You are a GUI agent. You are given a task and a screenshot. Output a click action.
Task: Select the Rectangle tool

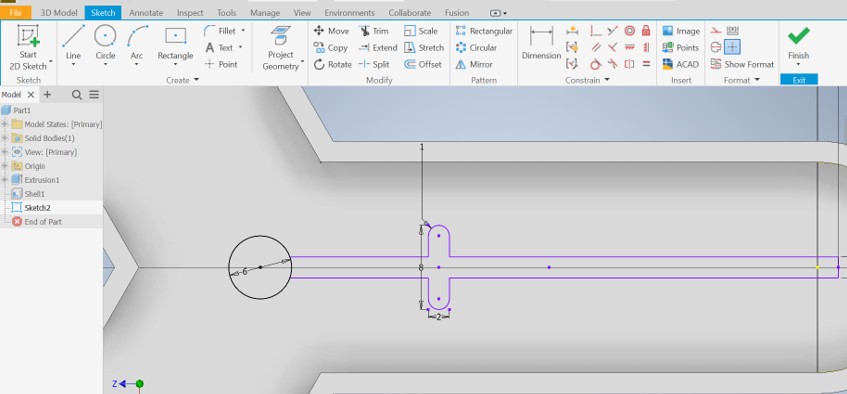(x=175, y=42)
